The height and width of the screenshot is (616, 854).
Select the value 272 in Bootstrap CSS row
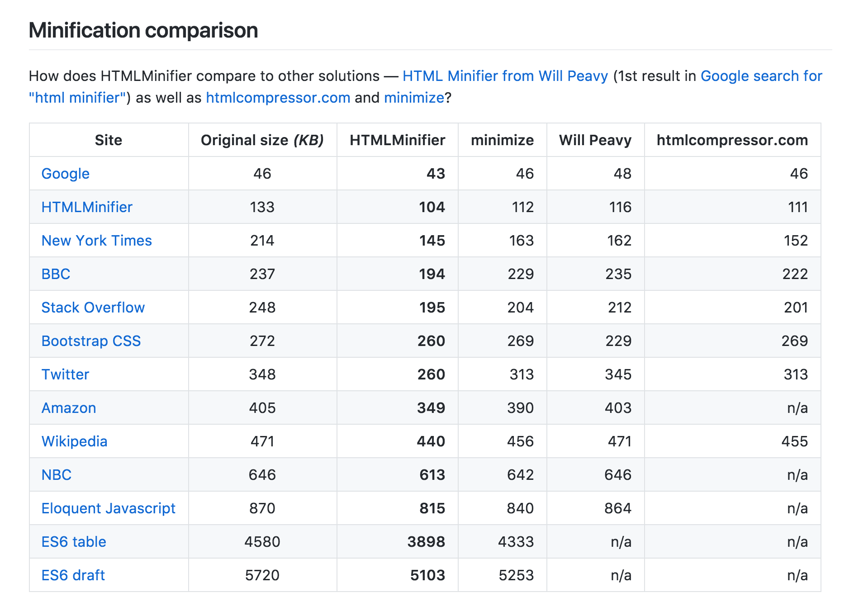pyautogui.click(x=262, y=341)
